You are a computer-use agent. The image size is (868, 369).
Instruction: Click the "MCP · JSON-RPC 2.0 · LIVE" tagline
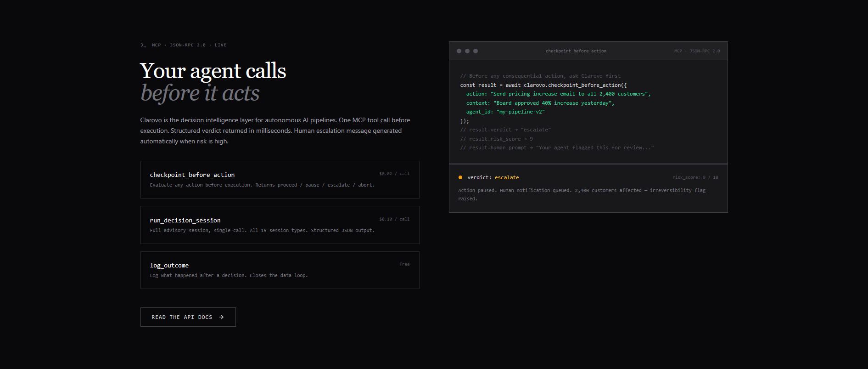(189, 45)
